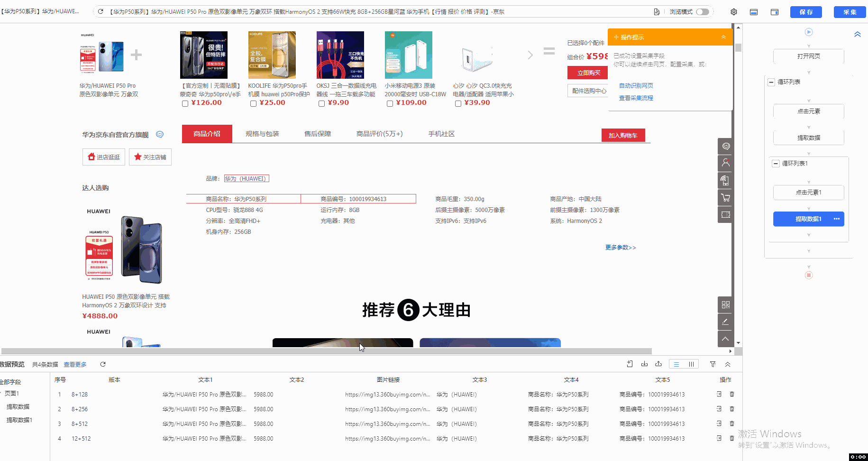868x461 pixels.
Task: Select the 打开网页 workflow step
Action: coord(809,56)
